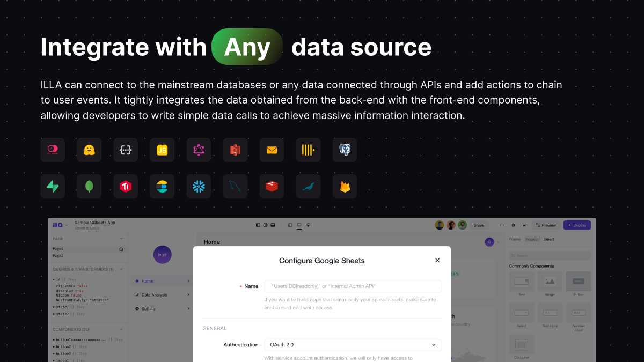Screen dimensions: 644x362
Task: Collapse the Queries & Transformers section
Action: [x=121, y=269]
